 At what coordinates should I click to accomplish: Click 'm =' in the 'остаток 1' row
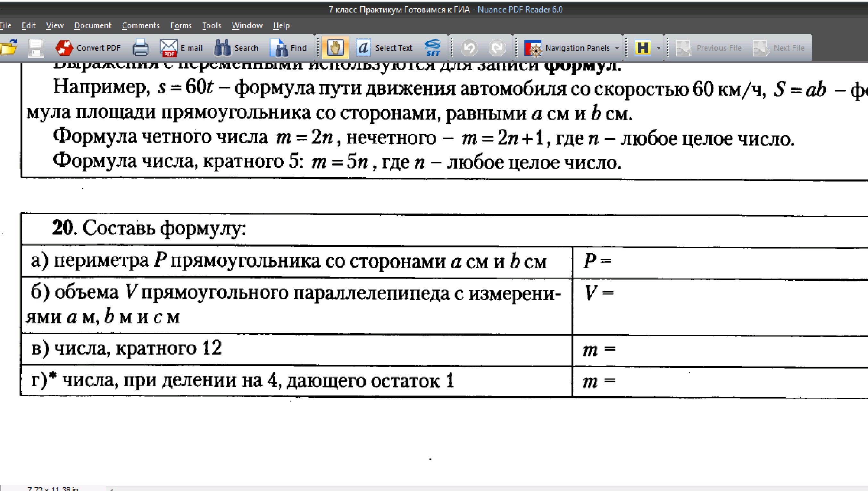coord(599,381)
